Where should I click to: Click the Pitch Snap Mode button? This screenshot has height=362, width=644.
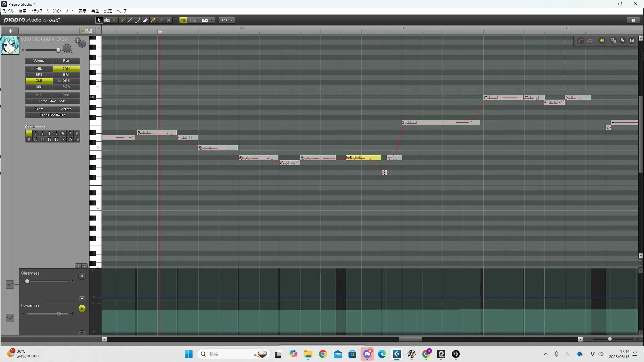coord(53,101)
